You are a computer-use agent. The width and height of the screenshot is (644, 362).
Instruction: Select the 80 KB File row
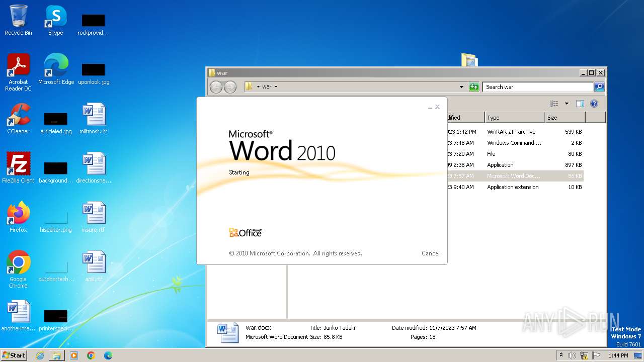click(514, 154)
